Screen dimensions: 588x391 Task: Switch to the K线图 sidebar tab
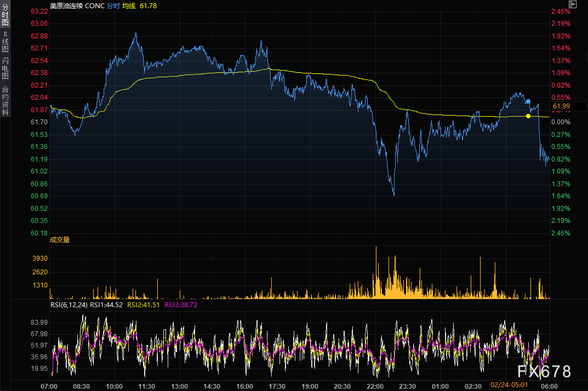tap(5, 42)
